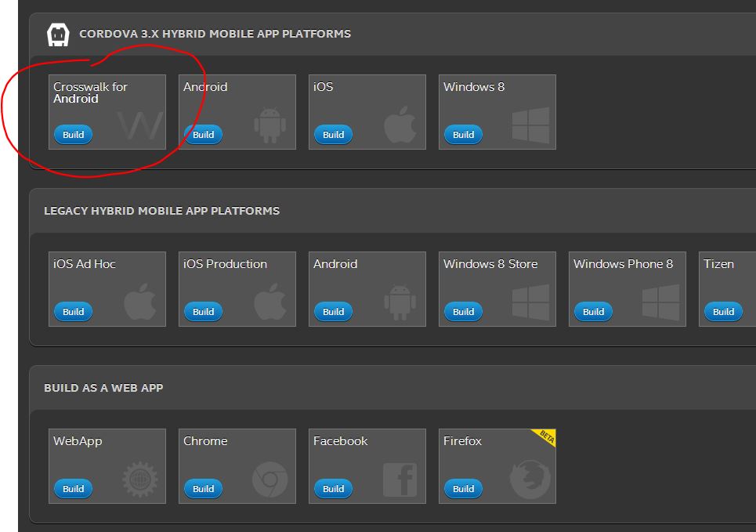
Task: Click the Firefox logo icon
Action: [x=530, y=480]
